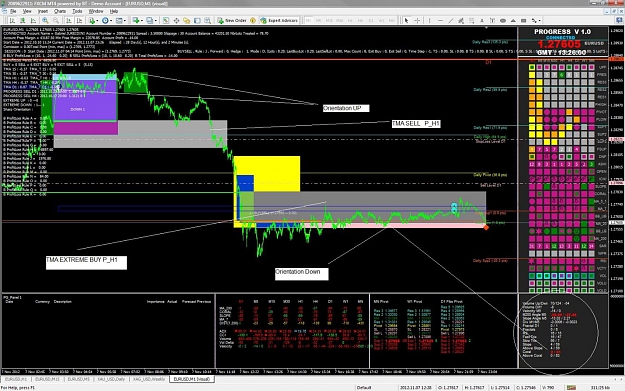
Task: Open the Help menu
Action: click(114, 11)
